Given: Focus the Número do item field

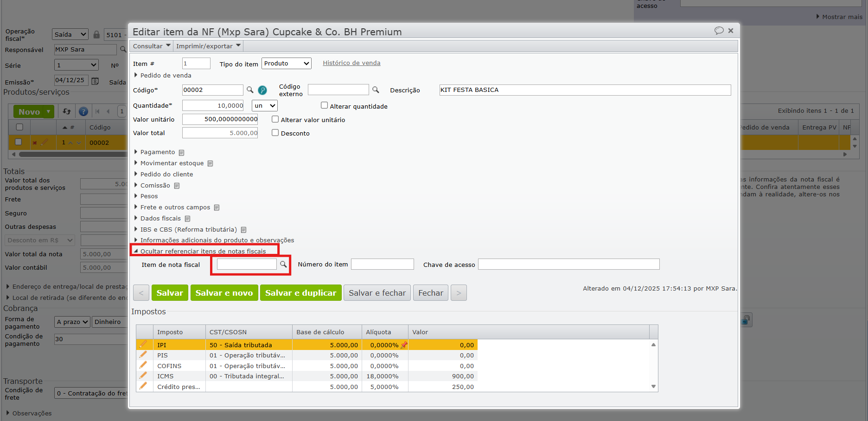Looking at the screenshot, I should pyautogui.click(x=383, y=264).
